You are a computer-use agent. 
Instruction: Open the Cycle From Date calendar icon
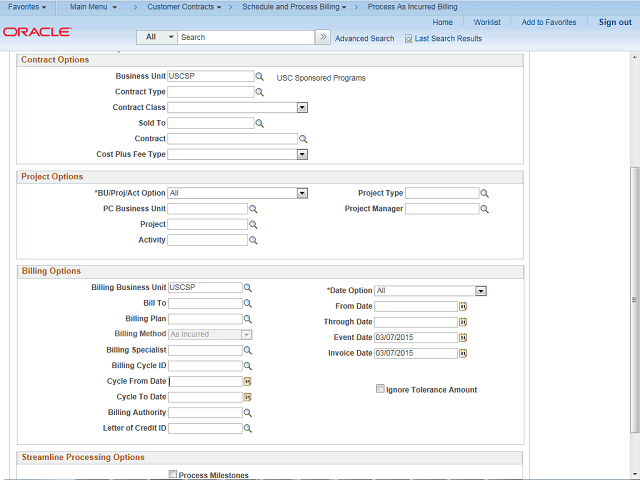[248, 381]
